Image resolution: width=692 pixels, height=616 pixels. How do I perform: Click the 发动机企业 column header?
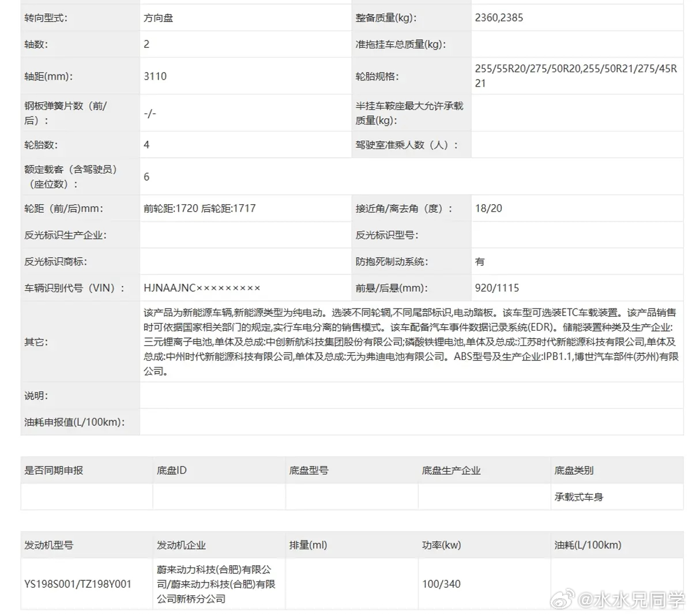181,545
